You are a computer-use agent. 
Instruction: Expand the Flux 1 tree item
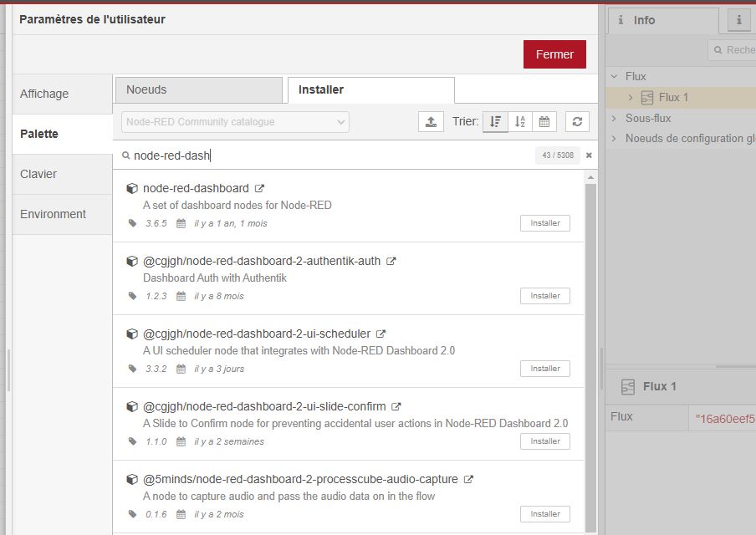tap(631, 97)
